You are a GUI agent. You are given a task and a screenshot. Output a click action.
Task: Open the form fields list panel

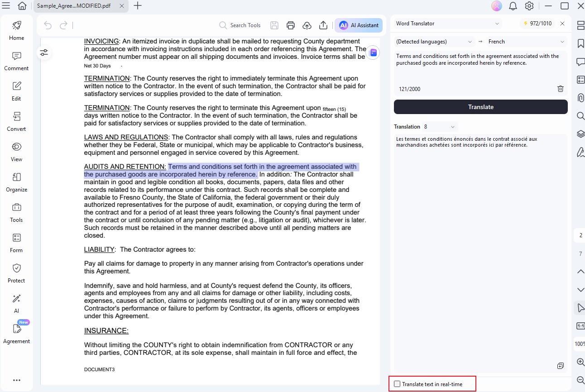tap(580, 80)
